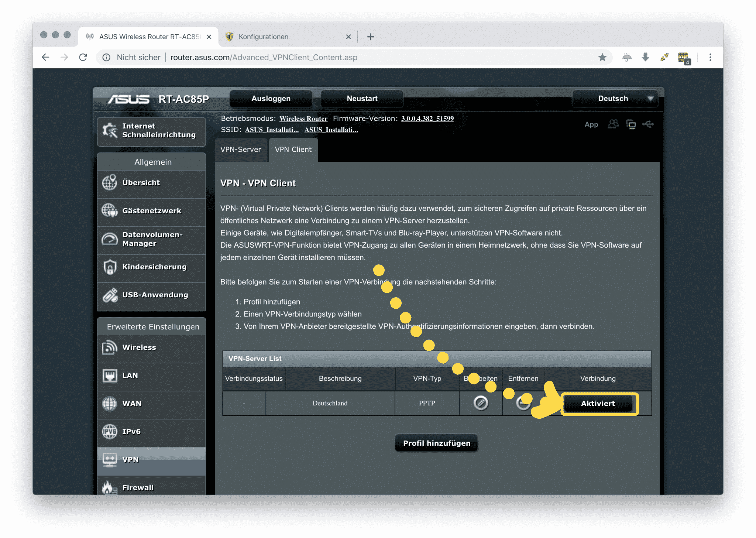Viewport: 756px width, 538px height.
Task: Click the extension icon with badge 4
Action: click(x=684, y=58)
